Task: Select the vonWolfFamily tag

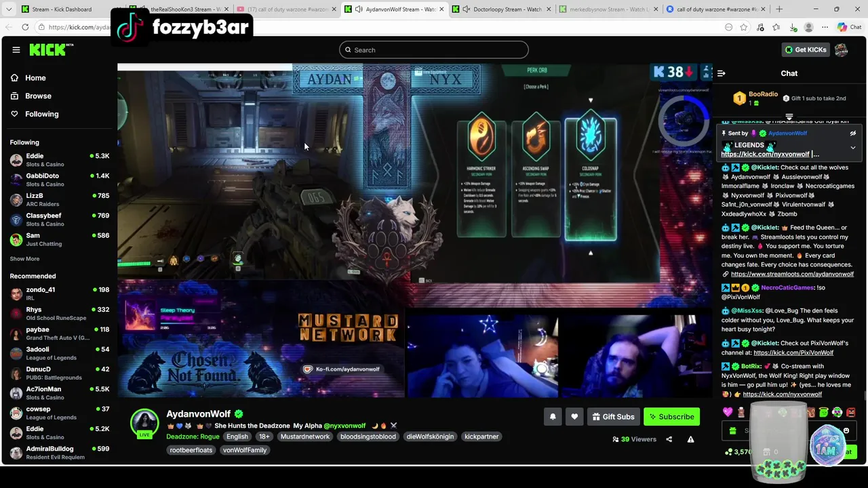Action: click(245, 450)
